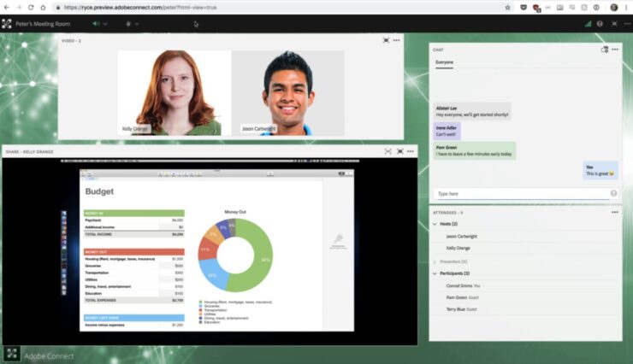
Task: Select the Everyone chat tab
Action: (444, 63)
